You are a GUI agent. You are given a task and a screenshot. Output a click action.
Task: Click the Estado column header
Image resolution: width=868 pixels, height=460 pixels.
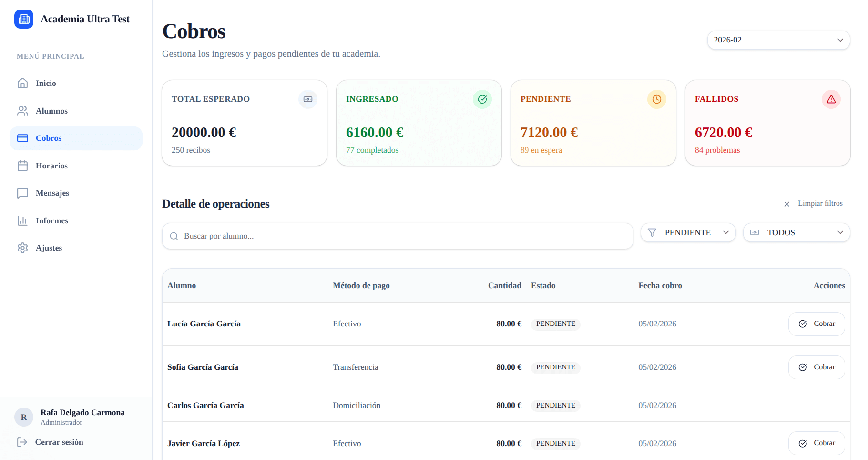pyautogui.click(x=543, y=285)
